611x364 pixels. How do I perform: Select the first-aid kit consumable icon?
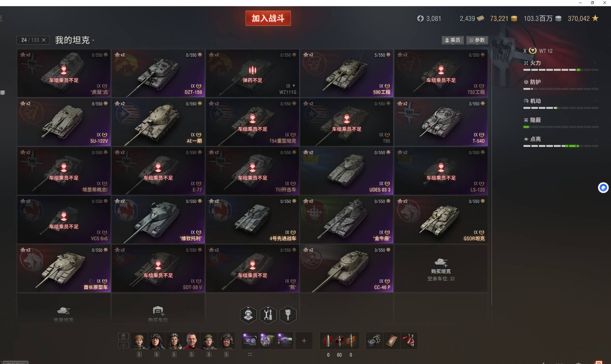392,341
